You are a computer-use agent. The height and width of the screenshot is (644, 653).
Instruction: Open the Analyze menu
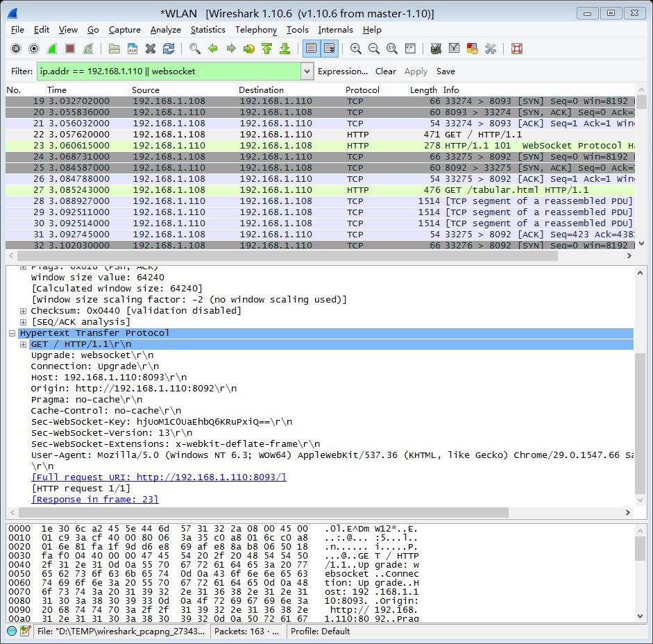coord(165,30)
